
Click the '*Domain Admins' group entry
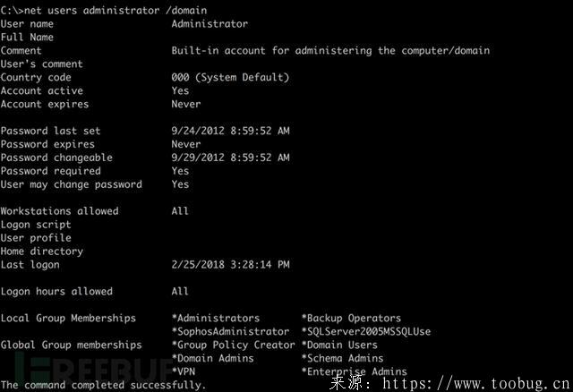(x=212, y=358)
